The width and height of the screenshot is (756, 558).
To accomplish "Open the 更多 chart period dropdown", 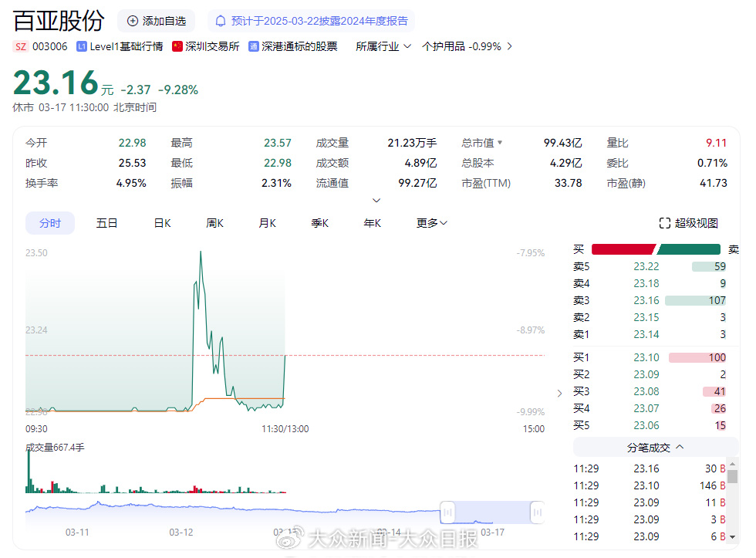I will point(431,223).
